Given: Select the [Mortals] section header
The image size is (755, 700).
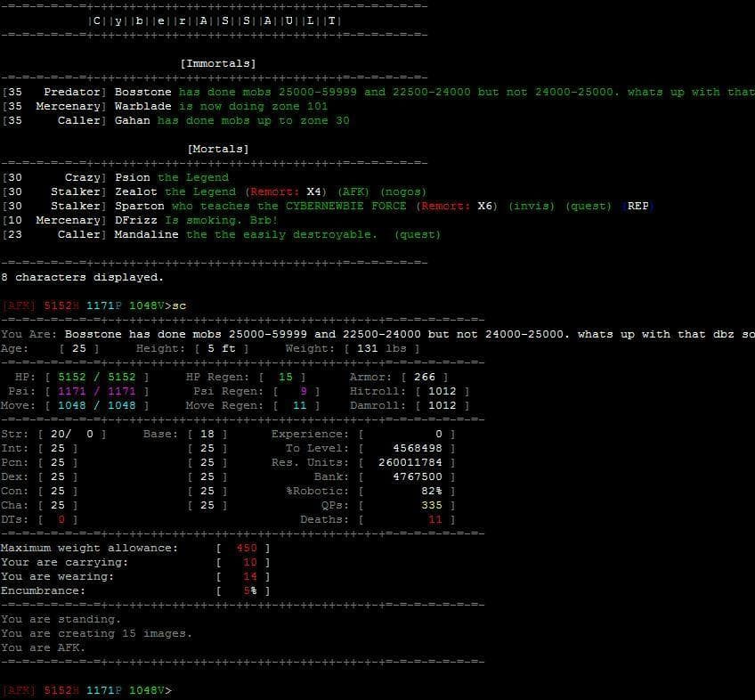Looking at the screenshot, I should click(217, 149).
